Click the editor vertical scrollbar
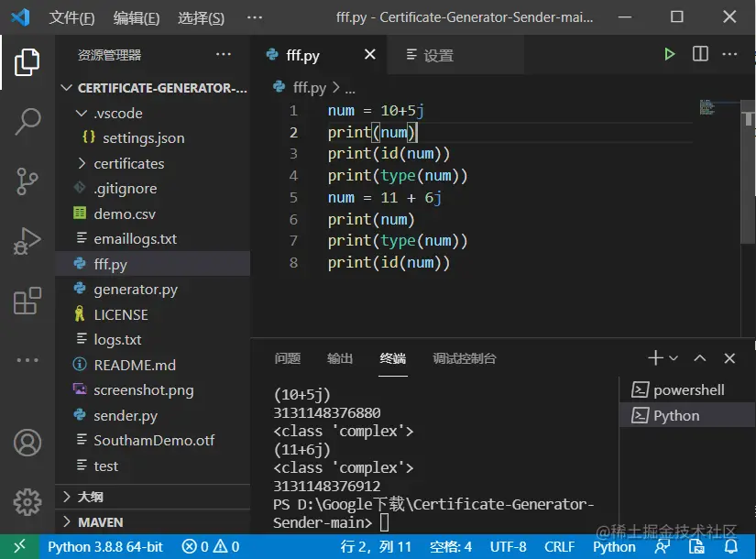The width and height of the screenshot is (756, 559). [748, 171]
